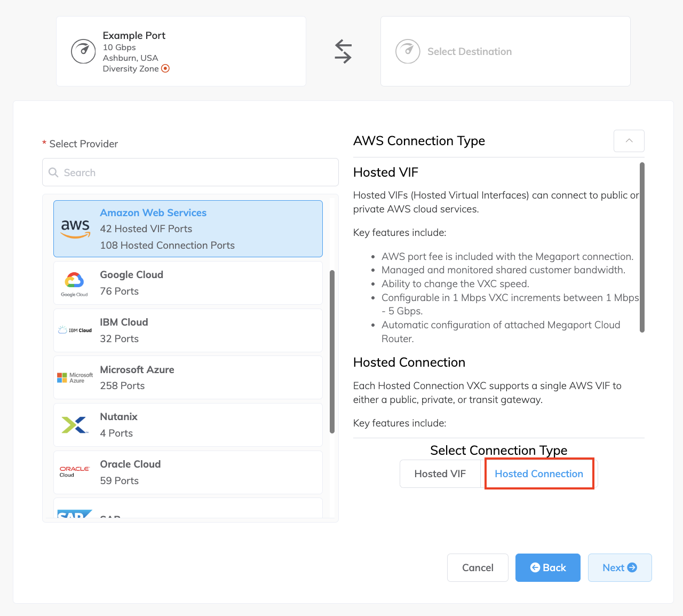Open the Select Destination card
Screen dimensions: 683x616
coord(505,51)
